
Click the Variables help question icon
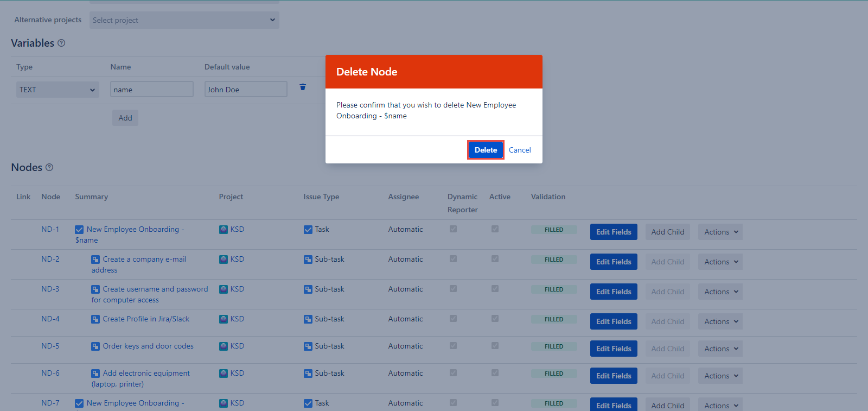tap(61, 43)
